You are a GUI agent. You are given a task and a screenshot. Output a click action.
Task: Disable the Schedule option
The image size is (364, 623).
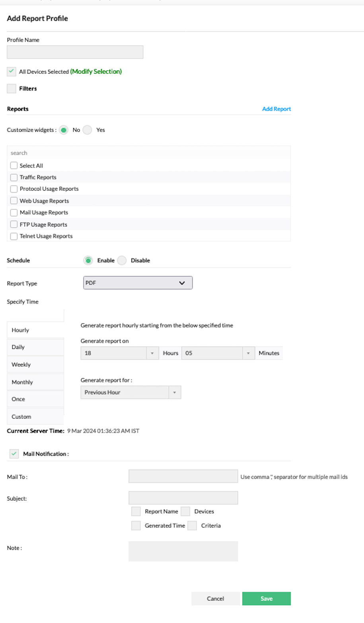click(x=122, y=260)
